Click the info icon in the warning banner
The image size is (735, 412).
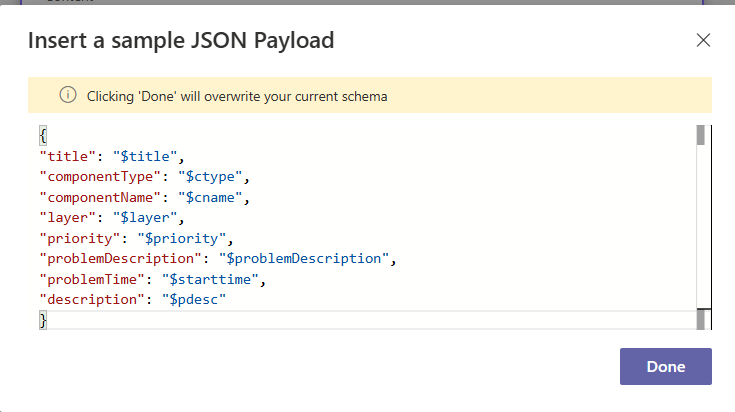point(68,96)
